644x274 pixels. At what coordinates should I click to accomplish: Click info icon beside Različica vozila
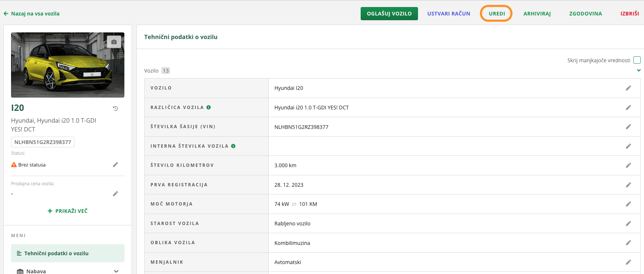(x=209, y=108)
